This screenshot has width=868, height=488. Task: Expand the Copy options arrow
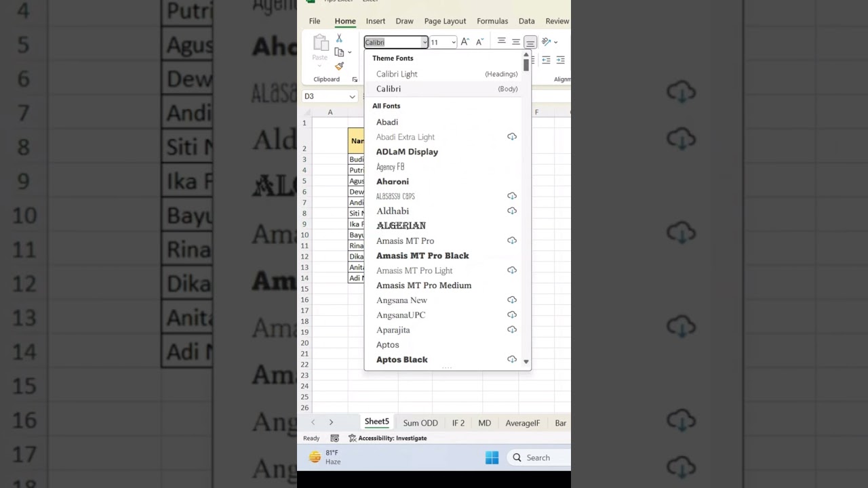coord(350,52)
